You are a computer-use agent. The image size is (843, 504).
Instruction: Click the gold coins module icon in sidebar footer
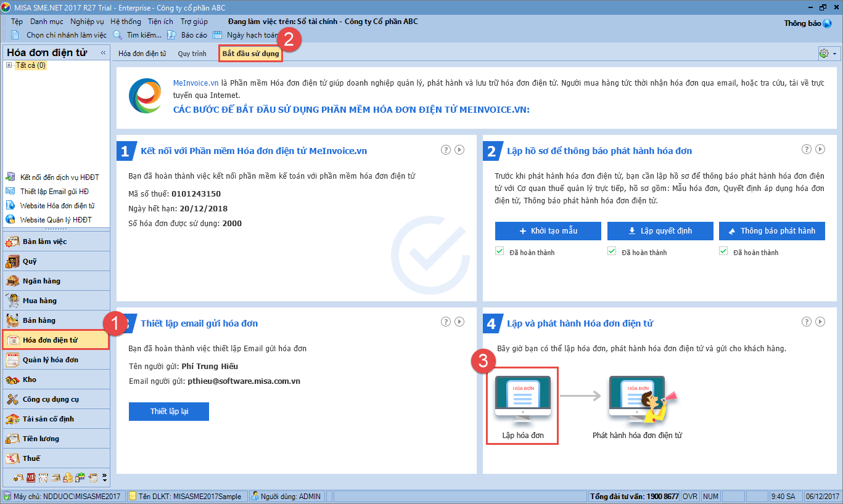[x=68, y=477]
